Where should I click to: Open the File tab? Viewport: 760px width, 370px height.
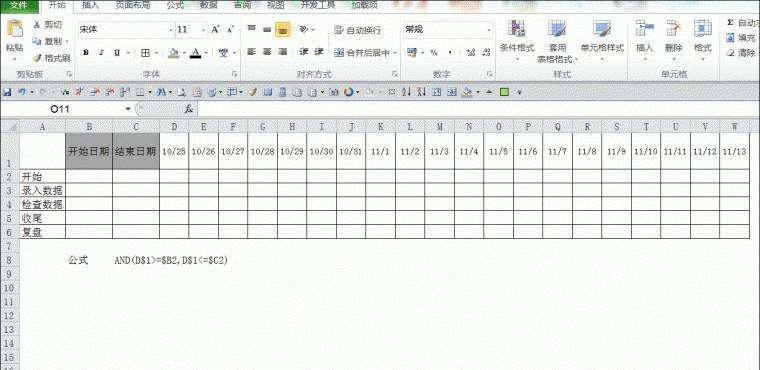point(19,5)
